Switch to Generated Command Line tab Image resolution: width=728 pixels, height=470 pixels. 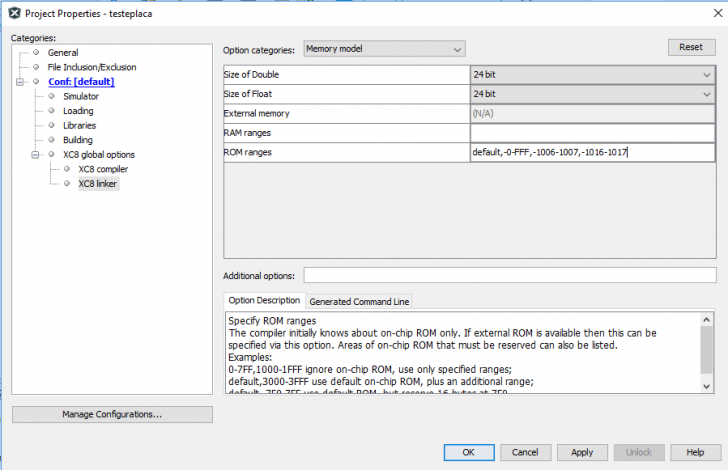click(x=359, y=301)
